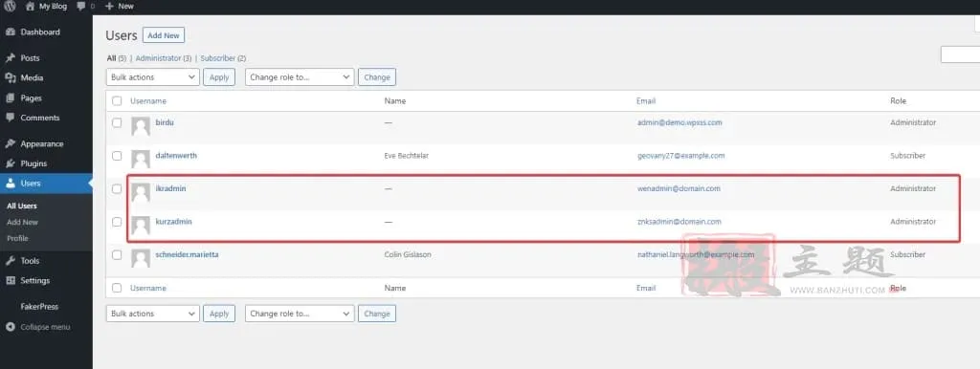Open the WordPress logo menu
This screenshot has height=369, width=980.
pos(10,7)
